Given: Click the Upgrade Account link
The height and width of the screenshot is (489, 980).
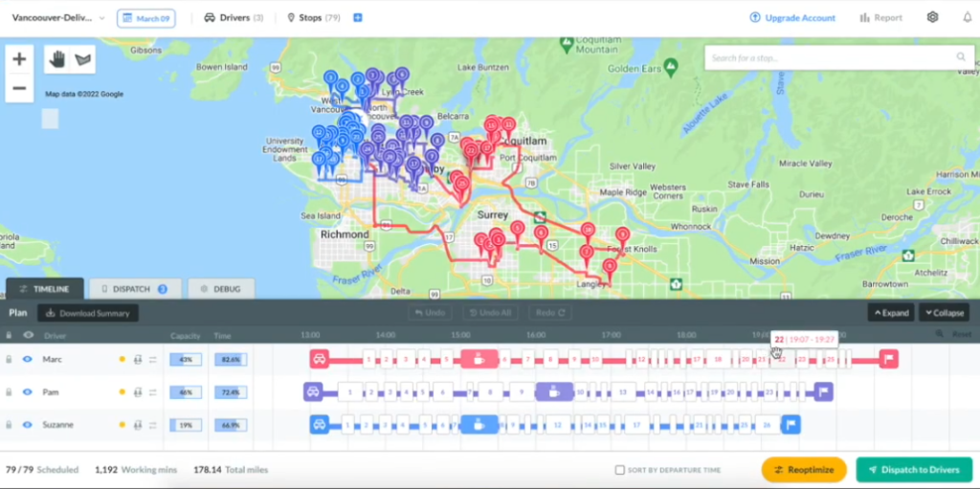Looking at the screenshot, I should [792, 17].
